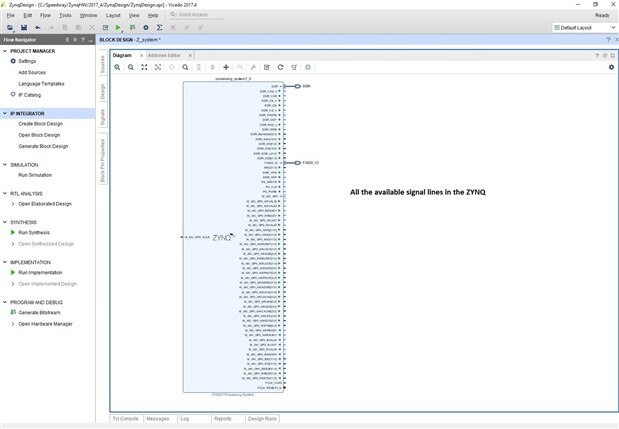
Task: Open the Help menu
Action: (153, 15)
